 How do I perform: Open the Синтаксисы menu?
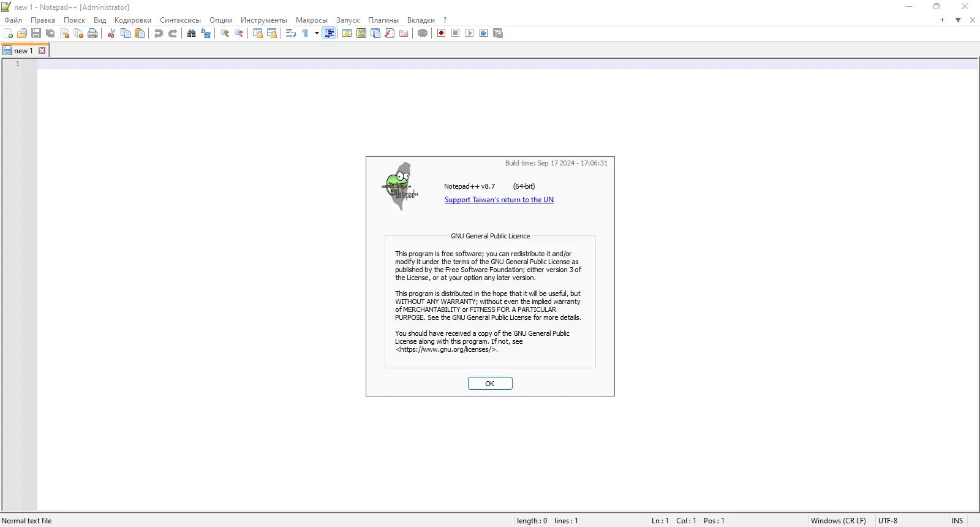180,20
